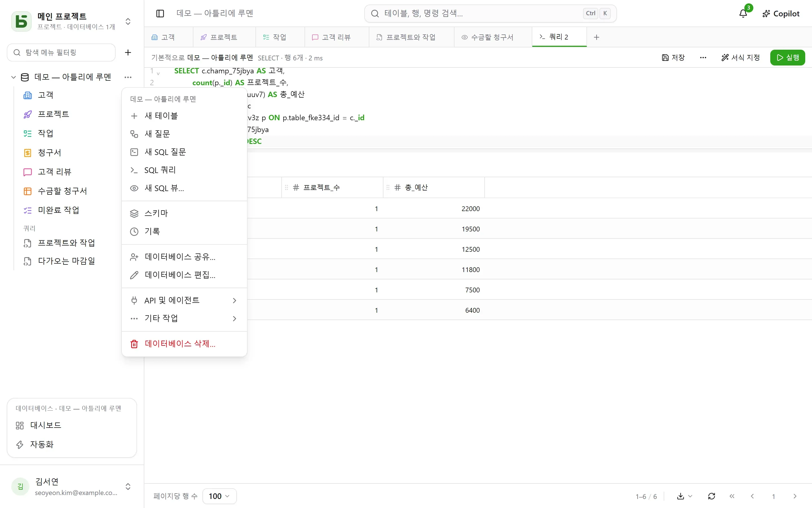The image size is (812, 508).
Task: Toggle the sidebar panel icon
Action: (160, 14)
